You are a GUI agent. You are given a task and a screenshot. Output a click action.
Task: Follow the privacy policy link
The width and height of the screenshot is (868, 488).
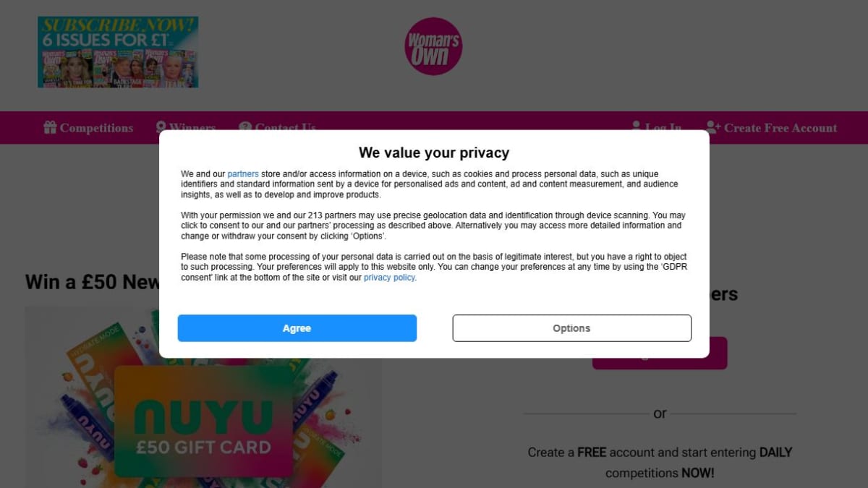pyautogui.click(x=389, y=278)
